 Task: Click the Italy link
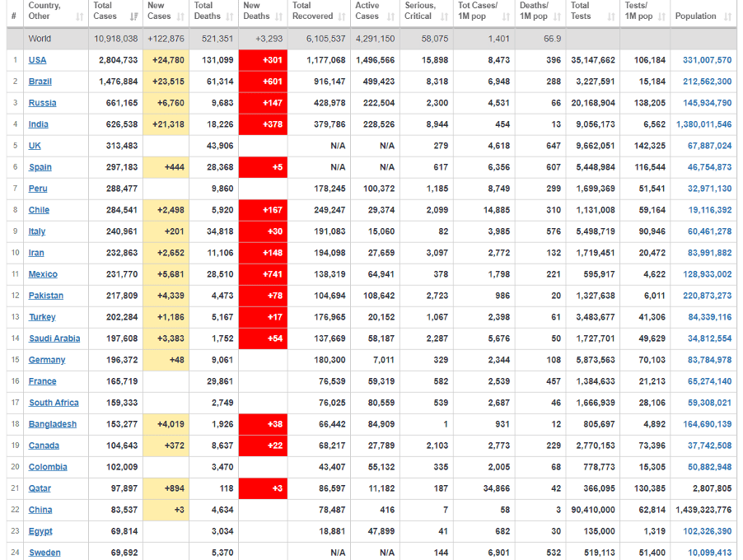37,231
